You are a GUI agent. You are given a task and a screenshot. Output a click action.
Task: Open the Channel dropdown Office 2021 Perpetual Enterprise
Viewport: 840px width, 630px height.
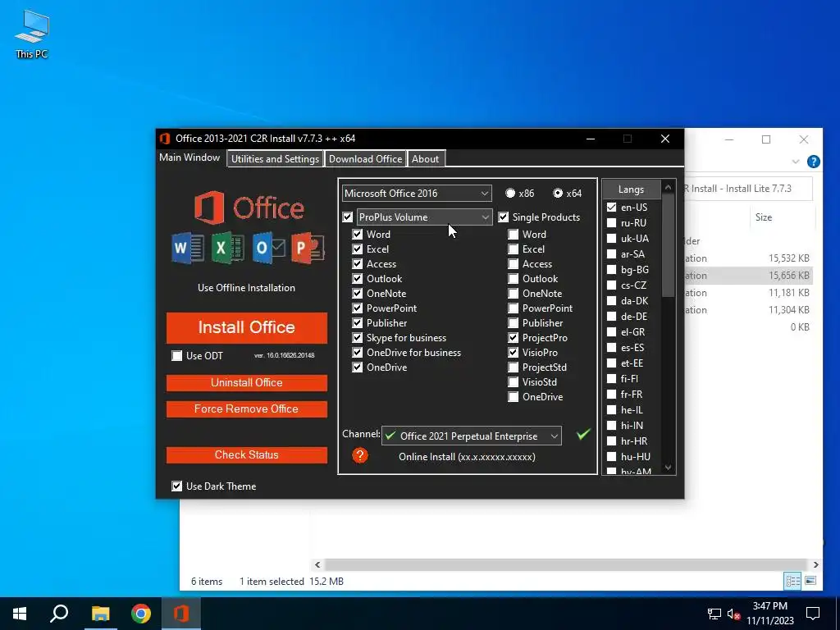[472, 436]
